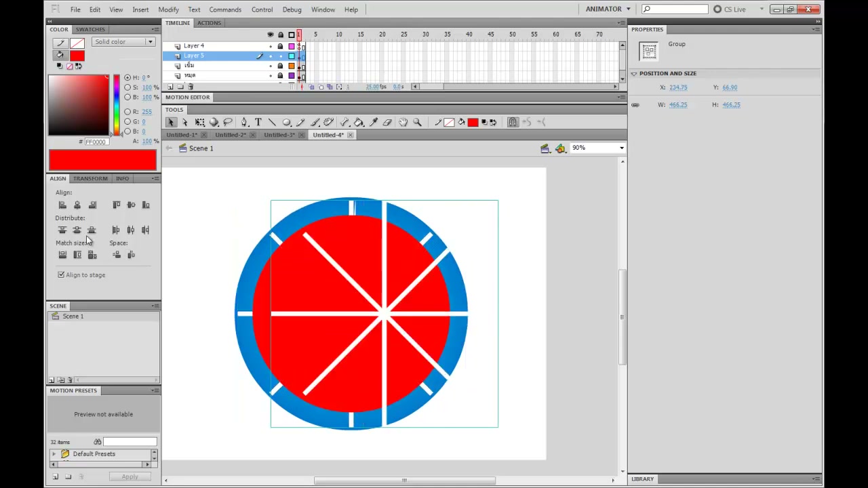Image resolution: width=868 pixels, height=488 pixels.
Task: Select the Hand tool
Action: click(x=403, y=122)
